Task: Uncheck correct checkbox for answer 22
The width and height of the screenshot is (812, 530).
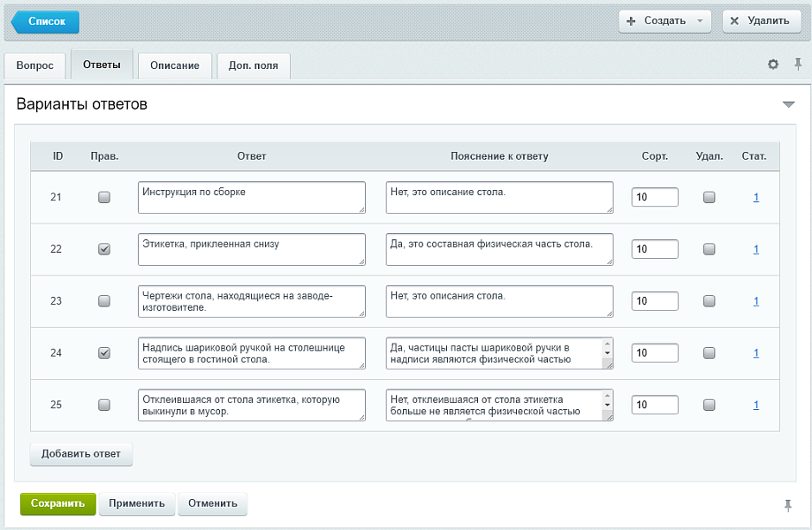Action: click(104, 249)
